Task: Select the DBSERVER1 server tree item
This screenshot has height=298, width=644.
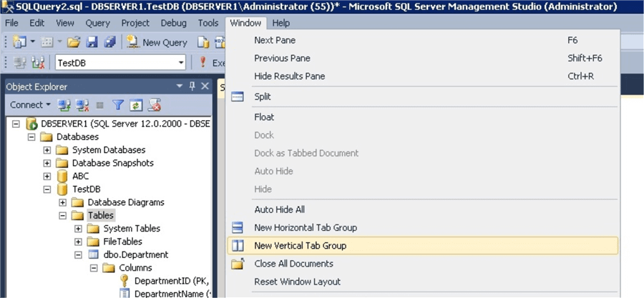Action: pyautogui.click(x=126, y=124)
